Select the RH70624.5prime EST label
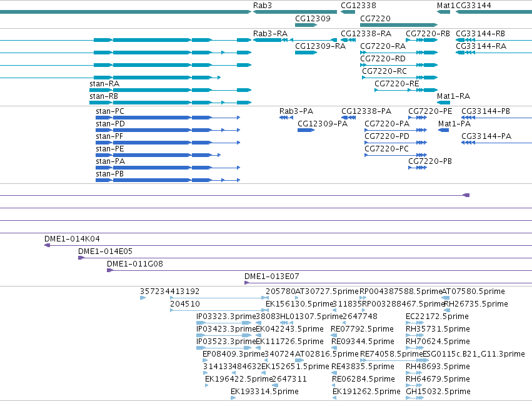The image size is (532, 401). click(x=438, y=342)
